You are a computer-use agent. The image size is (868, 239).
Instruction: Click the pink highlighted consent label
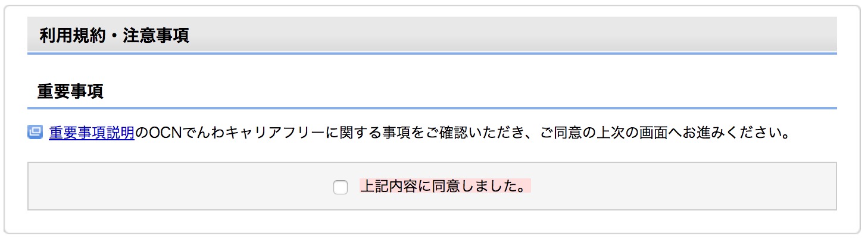445,187
